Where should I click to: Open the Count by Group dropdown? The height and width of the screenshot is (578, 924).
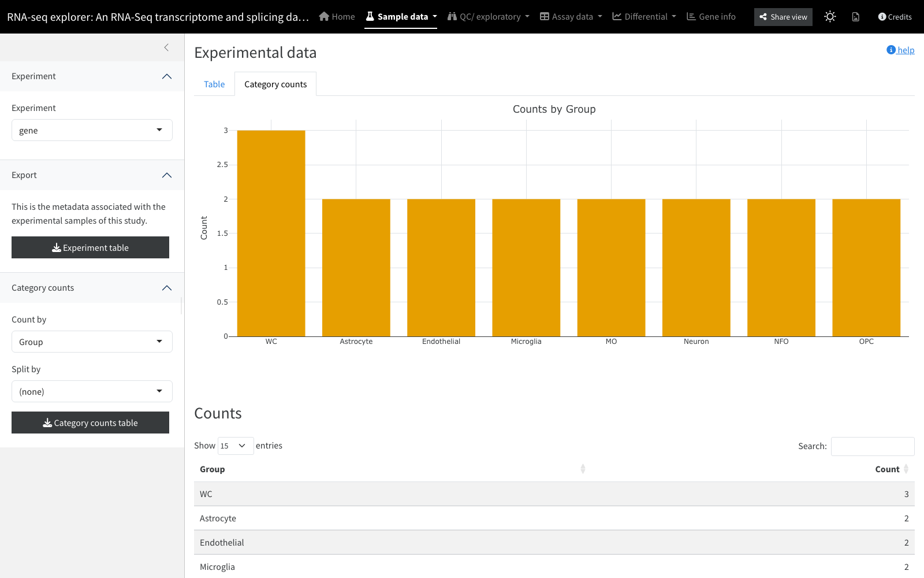point(92,342)
